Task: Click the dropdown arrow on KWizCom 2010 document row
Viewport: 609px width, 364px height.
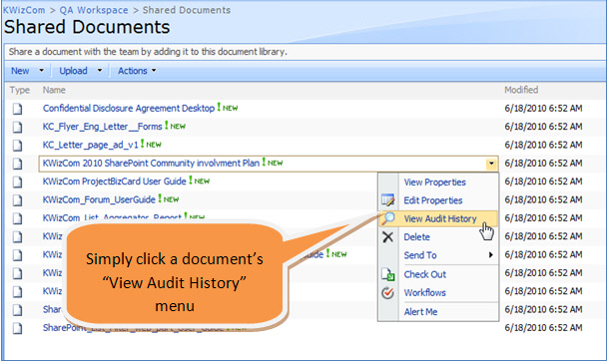Action: tap(491, 164)
